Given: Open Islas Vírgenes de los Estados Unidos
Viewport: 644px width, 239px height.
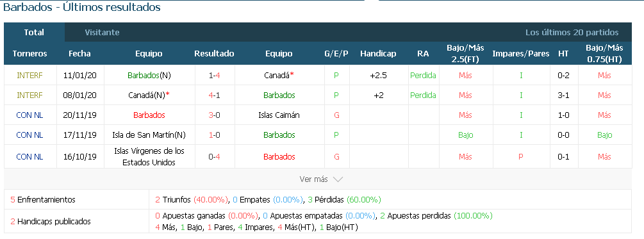Looking at the screenshot, I should pyautogui.click(x=149, y=156).
